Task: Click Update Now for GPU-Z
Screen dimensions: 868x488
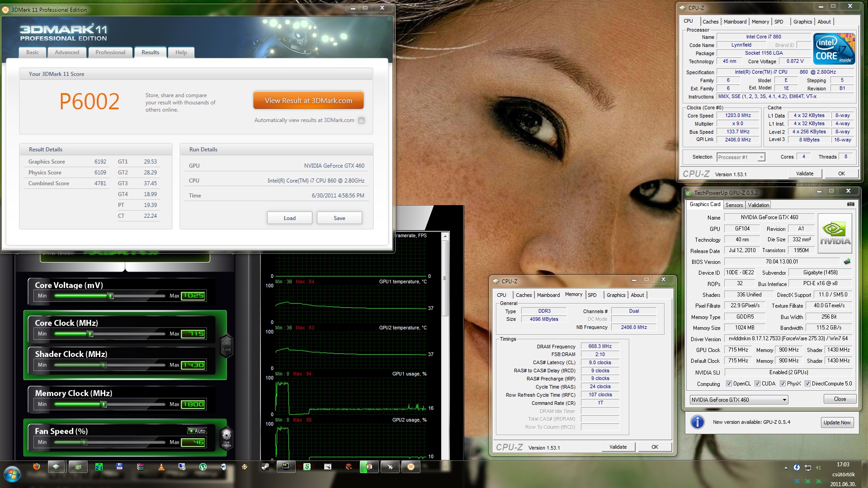Action: pos(837,422)
